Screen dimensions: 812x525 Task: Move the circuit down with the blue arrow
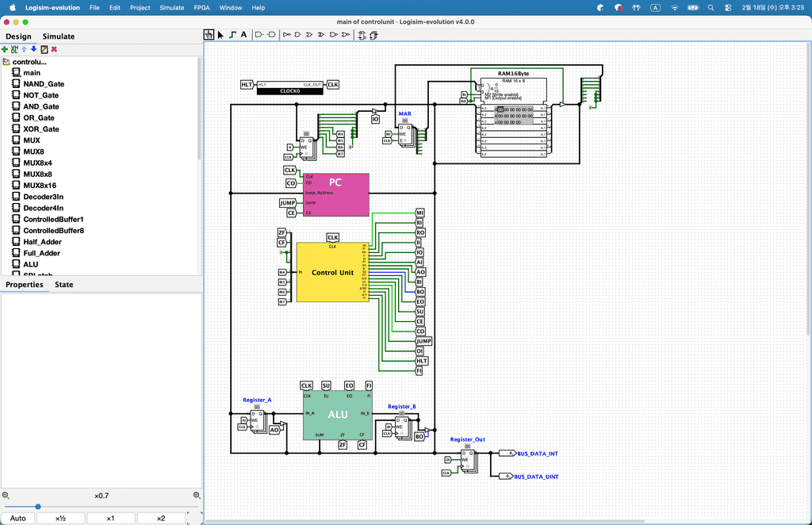pyautogui.click(x=34, y=49)
